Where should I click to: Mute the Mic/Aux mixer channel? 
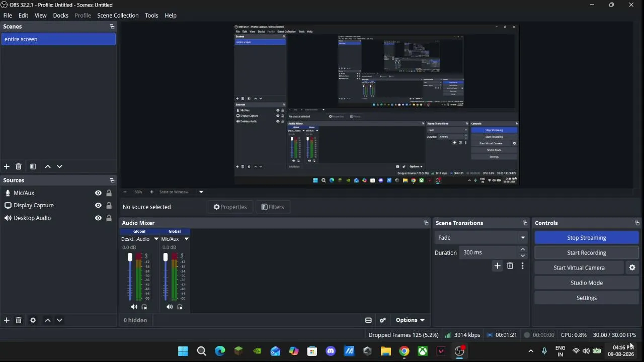click(x=170, y=307)
